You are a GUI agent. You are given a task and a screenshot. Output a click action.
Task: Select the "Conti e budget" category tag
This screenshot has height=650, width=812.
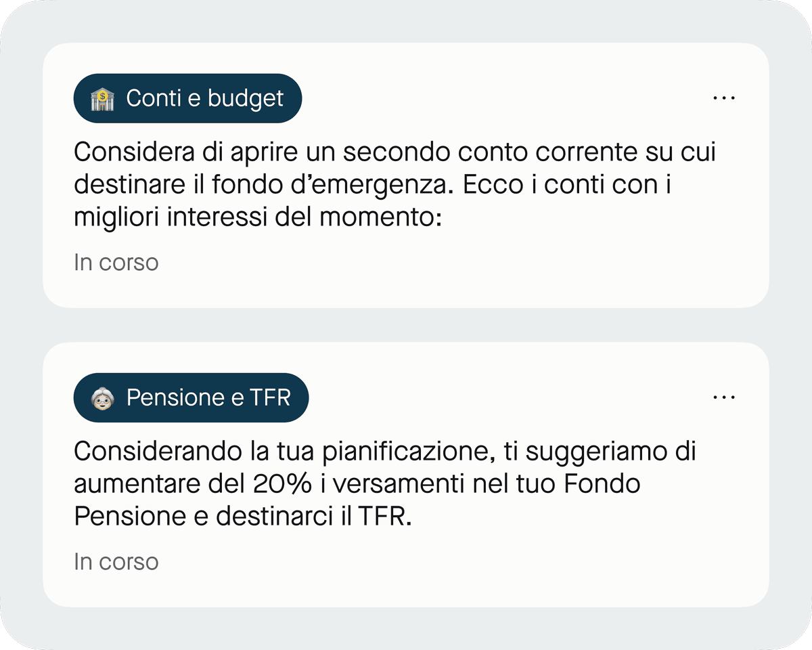coord(187,99)
